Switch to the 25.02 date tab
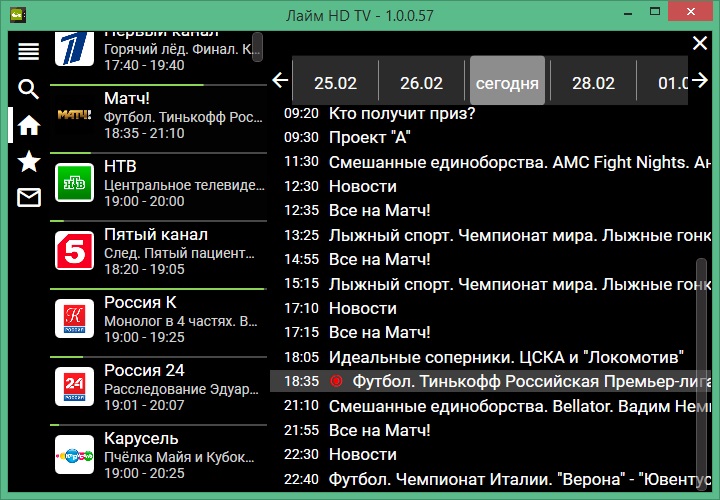 pos(335,82)
